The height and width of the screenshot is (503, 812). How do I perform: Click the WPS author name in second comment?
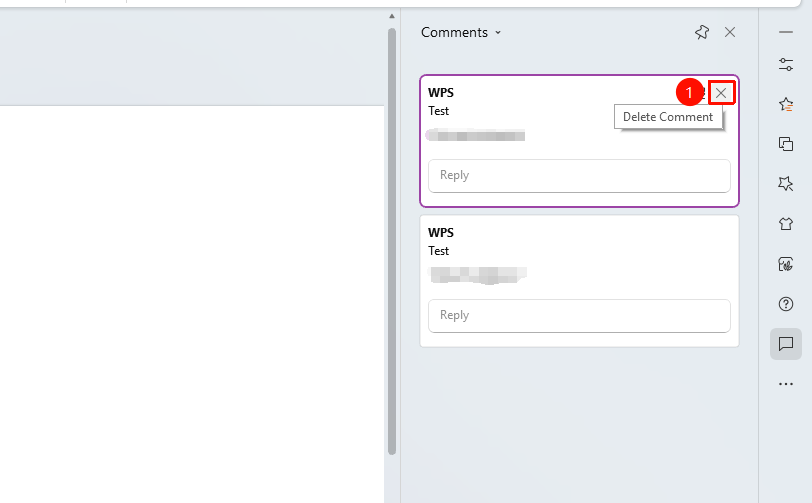click(441, 233)
